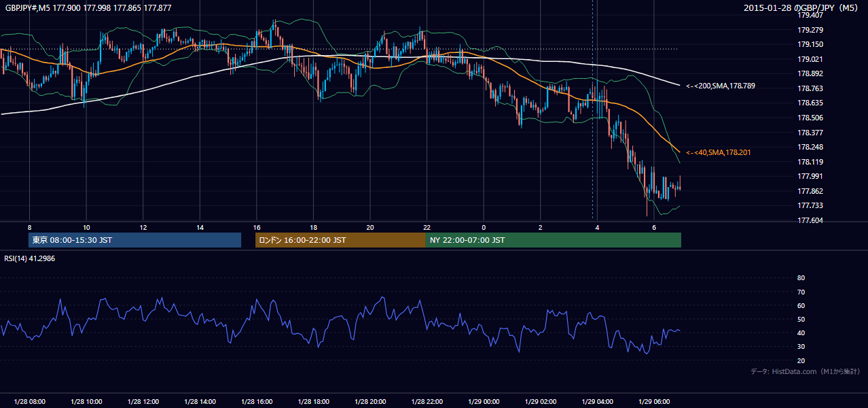Image resolution: width=868 pixels, height=408 pixels.
Task: Click price level 179.407 on the scale
Action: (810, 16)
